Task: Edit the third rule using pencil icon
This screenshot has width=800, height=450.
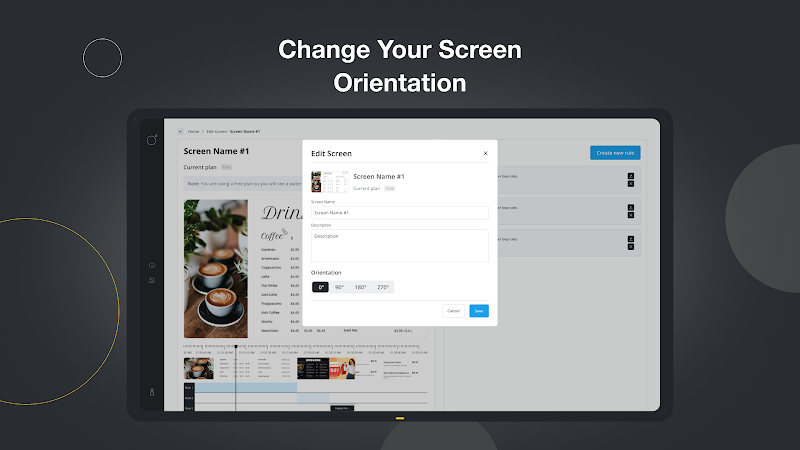Action: (x=631, y=238)
